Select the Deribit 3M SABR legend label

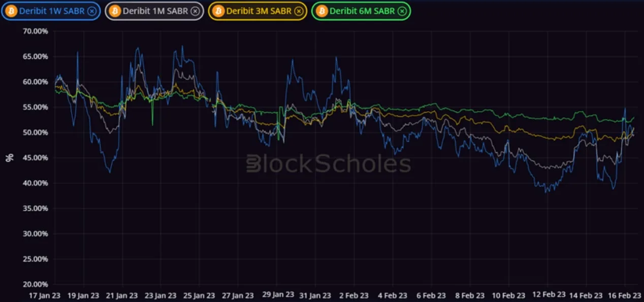[258, 11]
